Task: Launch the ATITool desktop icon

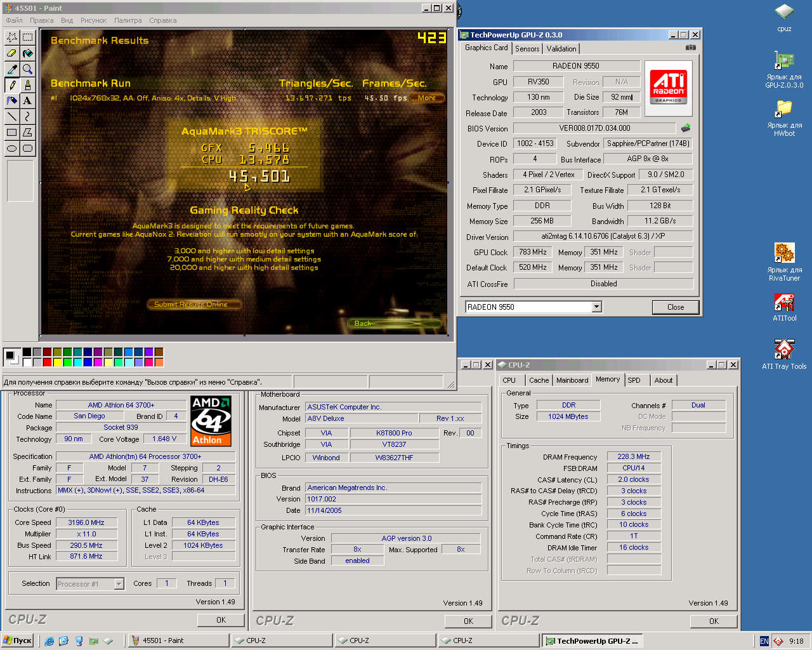Action: 784,307
